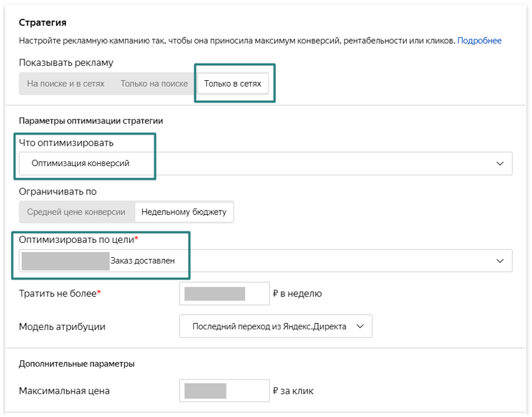This screenshot has width=532, height=417.
Task: Click the chevron of 'Оптимизировать по цели' dropdown
Action: click(500, 261)
